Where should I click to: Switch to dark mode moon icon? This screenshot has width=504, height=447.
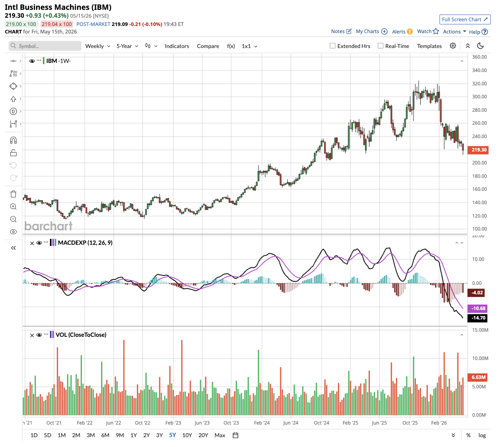click(x=480, y=46)
